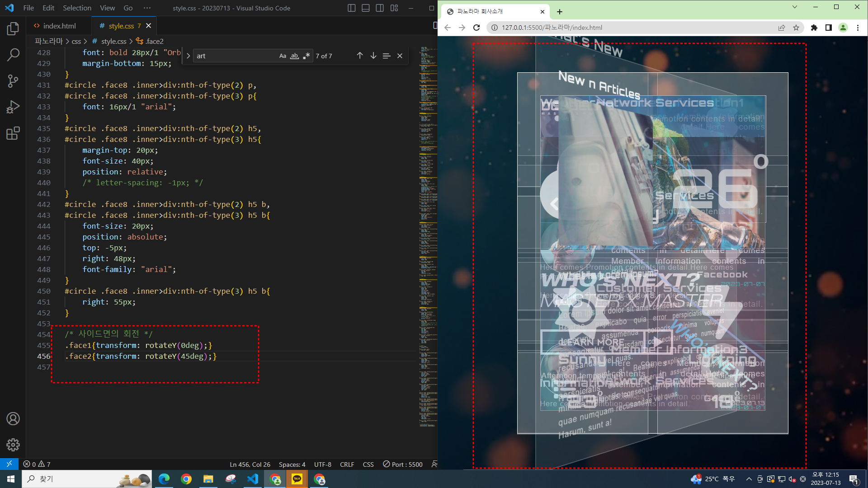Open the three-dot overflow menu in VS Code
Screen dimensions: 868x488
[147, 8]
